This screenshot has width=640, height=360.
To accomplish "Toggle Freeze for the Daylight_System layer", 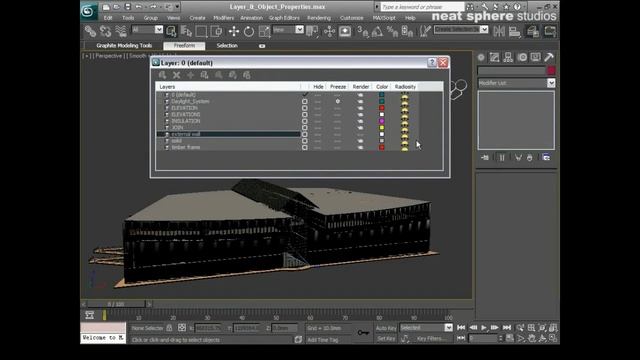I will (x=338, y=102).
